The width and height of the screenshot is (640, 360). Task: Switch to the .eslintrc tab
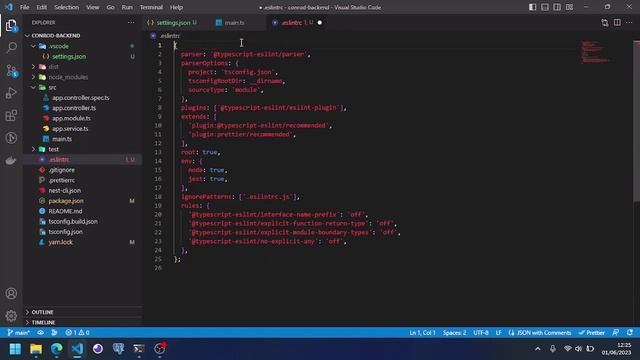[297, 22]
